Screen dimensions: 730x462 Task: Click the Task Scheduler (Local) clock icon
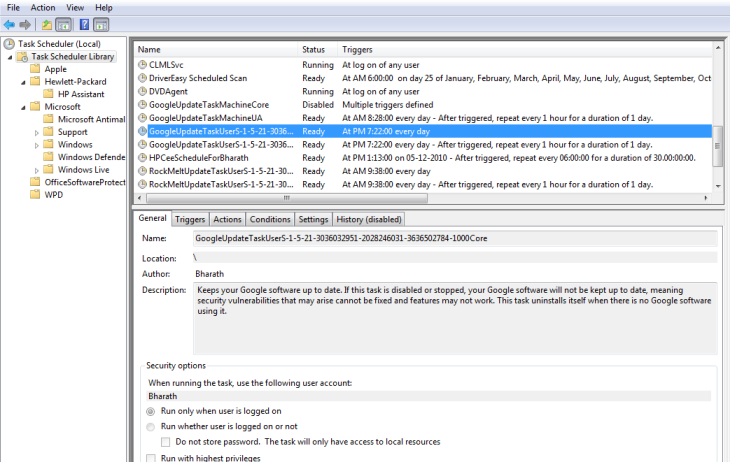click(x=9, y=44)
